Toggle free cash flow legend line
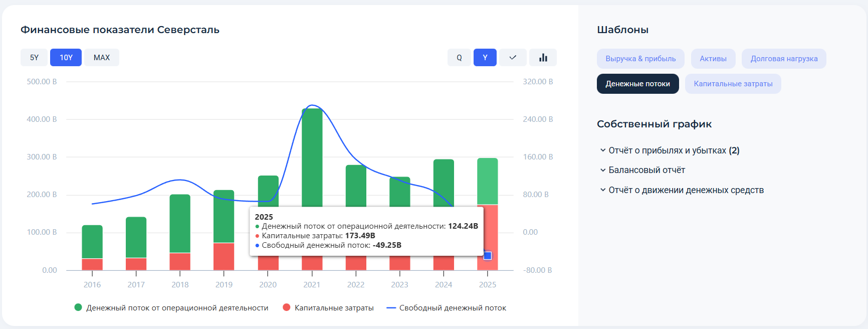The height and width of the screenshot is (329, 868). pos(391,307)
